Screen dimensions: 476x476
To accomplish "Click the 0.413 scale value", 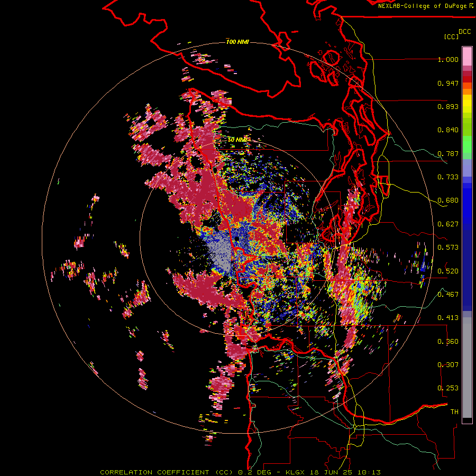I will click(x=448, y=318).
